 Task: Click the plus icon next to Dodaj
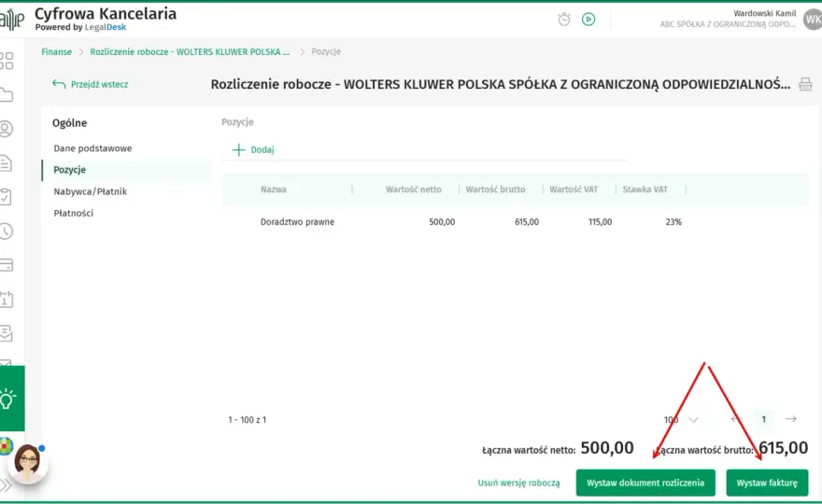coord(238,150)
